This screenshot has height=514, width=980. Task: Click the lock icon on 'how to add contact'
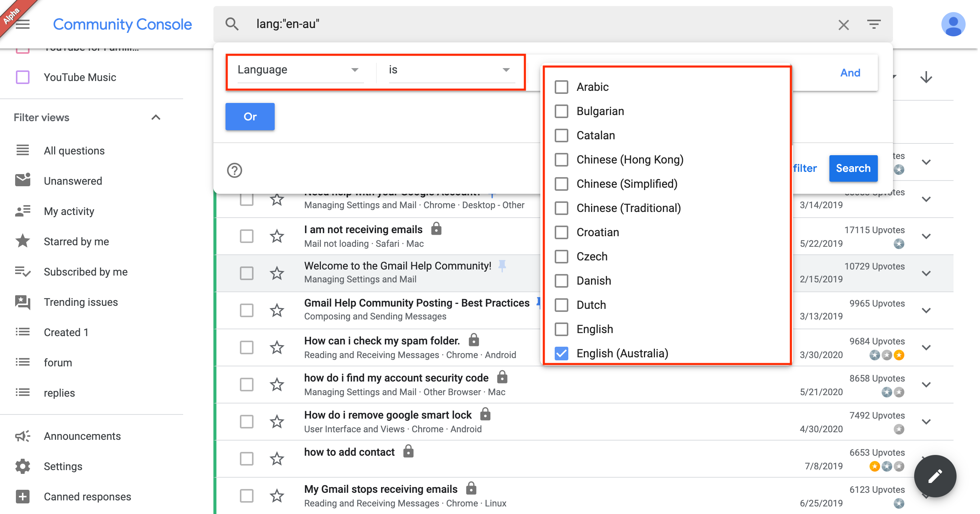click(x=408, y=451)
